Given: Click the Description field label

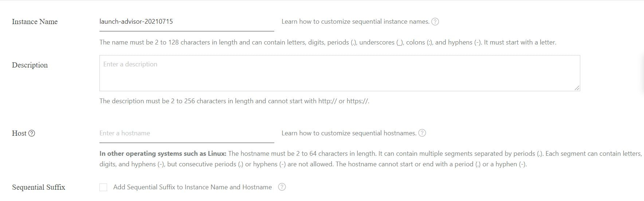Looking at the screenshot, I should tap(30, 65).
